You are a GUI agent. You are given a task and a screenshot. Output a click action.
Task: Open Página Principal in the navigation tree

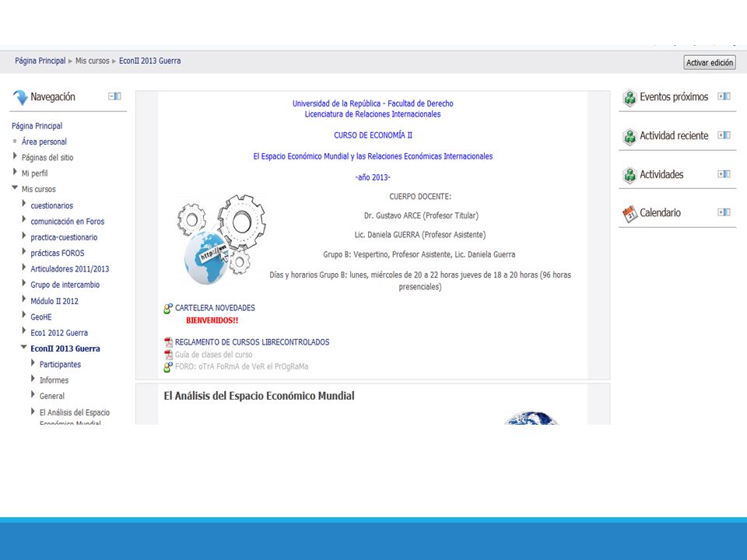(37, 126)
